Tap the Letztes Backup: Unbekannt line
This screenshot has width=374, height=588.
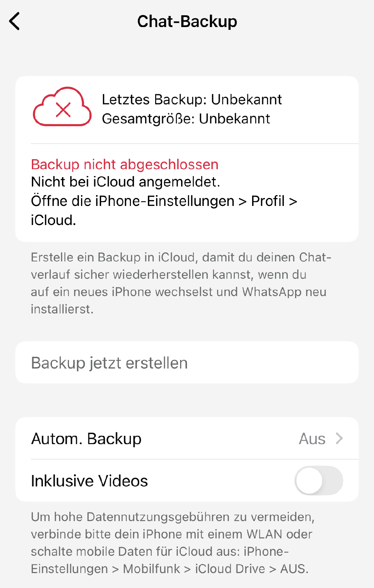192,100
